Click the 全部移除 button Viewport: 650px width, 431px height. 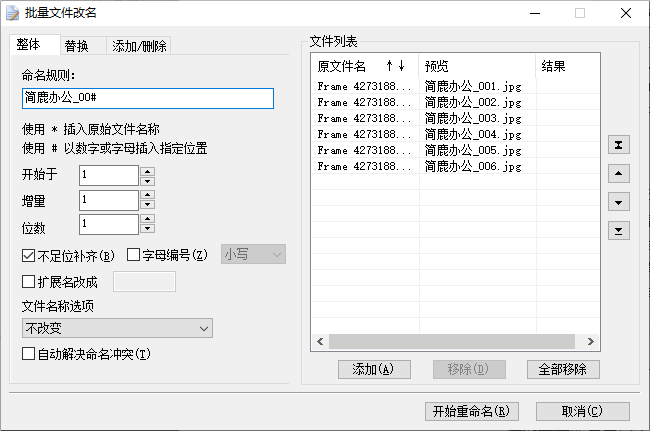point(563,369)
